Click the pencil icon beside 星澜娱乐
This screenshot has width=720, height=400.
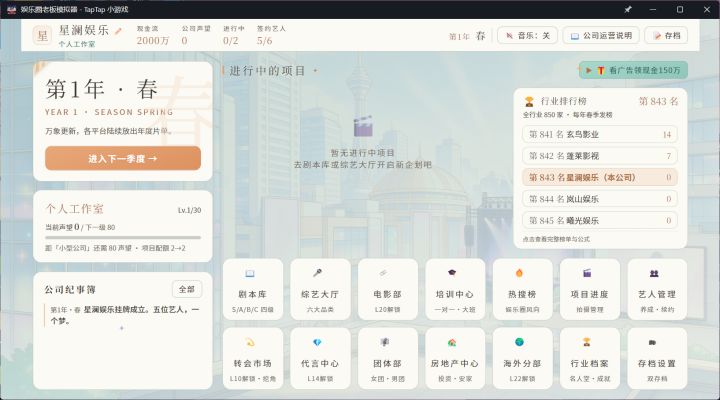tap(118, 31)
